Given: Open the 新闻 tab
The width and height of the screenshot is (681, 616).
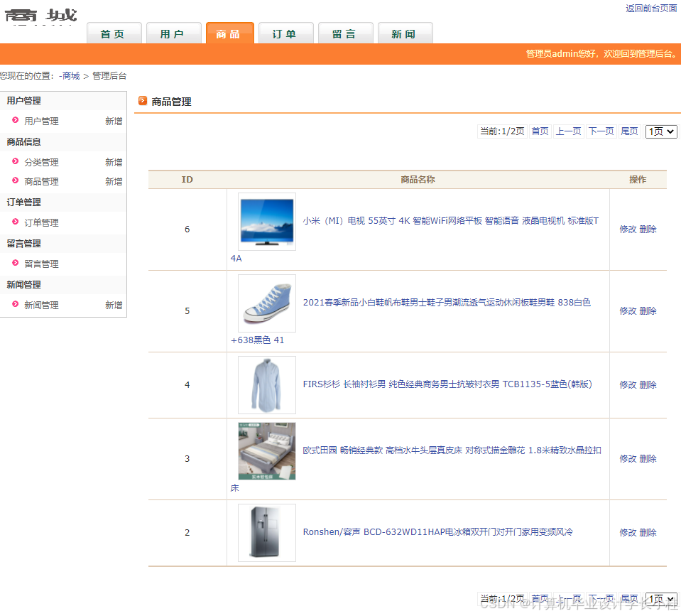Looking at the screenshot, I should click(x=405, y=33).
